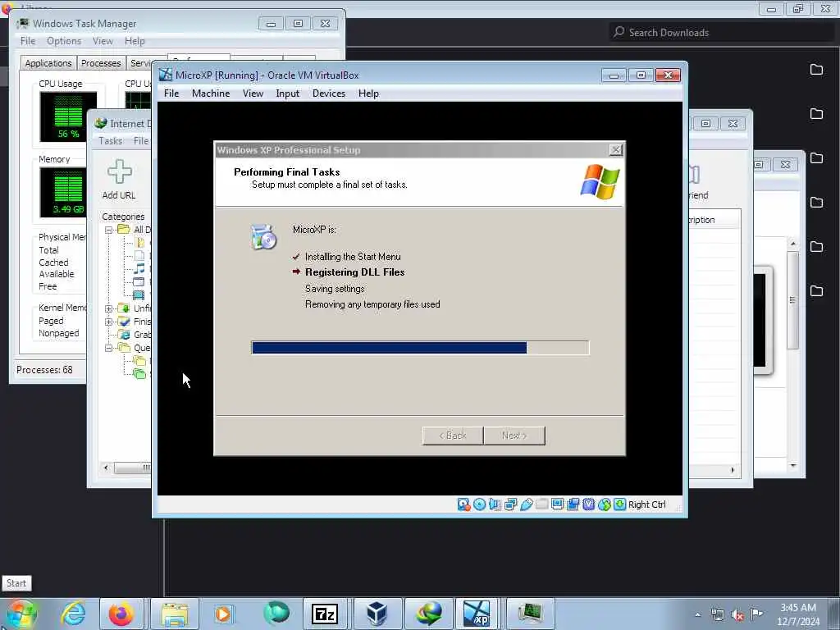Image resolution: width=840 pixels, height=630 pixels.
Task: Switch to Processes tab in Task Manager
Action: point(101,63)
